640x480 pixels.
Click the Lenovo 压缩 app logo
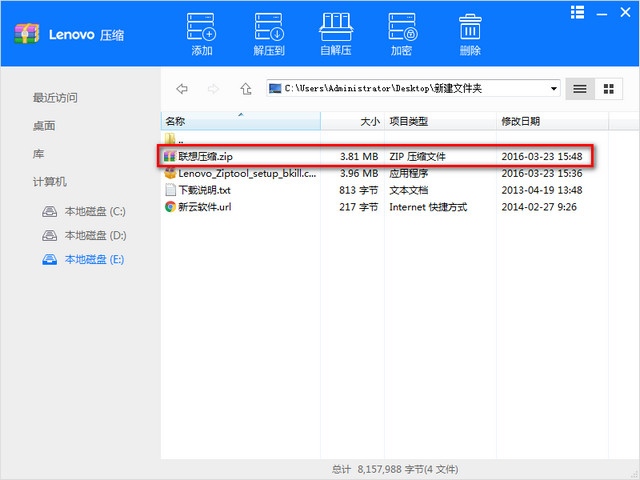click(x=27, y=34)
